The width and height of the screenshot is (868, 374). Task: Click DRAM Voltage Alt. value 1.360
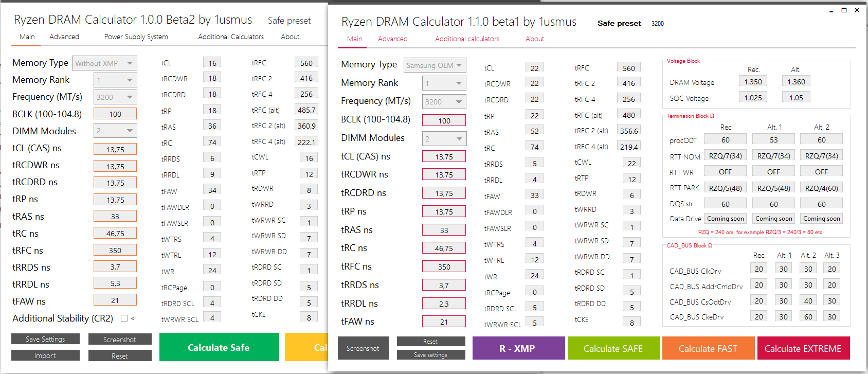(x=797, y=81)
